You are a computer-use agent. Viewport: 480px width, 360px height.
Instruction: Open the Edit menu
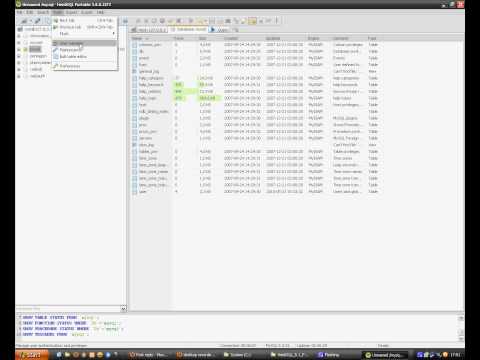[30, 12]
